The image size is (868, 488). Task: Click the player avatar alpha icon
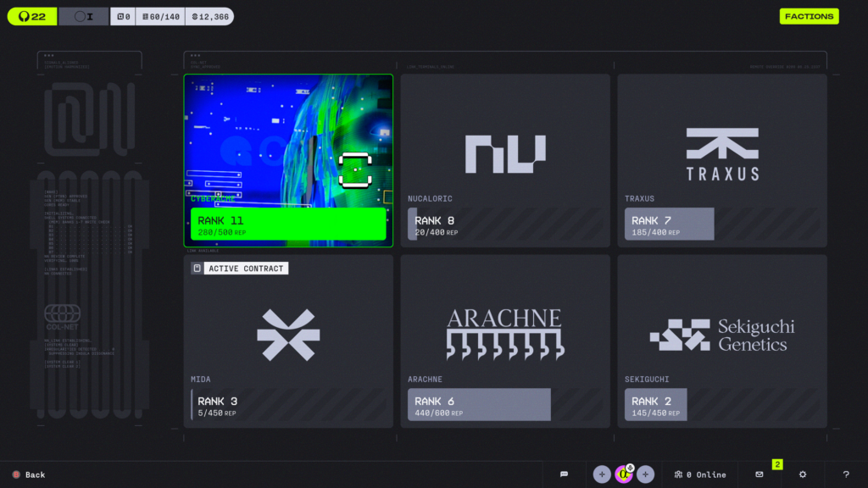click(x=623, y=475)
